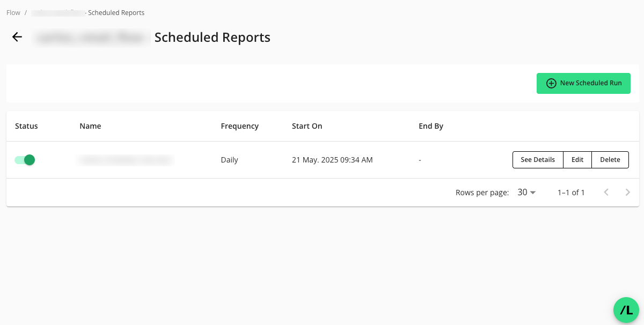Screen dimensions: 644x325
Task: Go to the previous page of results
Action: [x=606, y=193]
